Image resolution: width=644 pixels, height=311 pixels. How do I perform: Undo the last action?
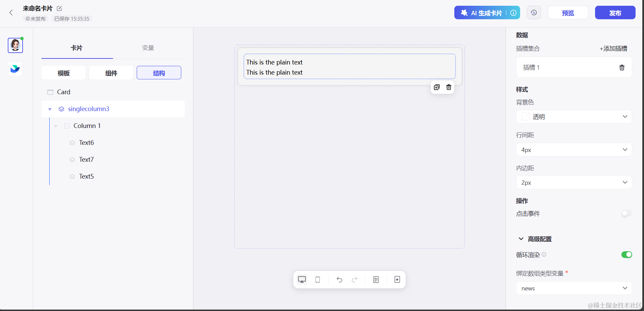(340, 280)
